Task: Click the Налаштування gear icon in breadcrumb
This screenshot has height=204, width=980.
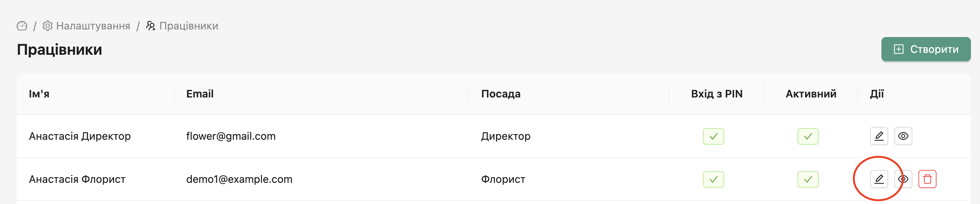Action: click(x=48, y=26)
